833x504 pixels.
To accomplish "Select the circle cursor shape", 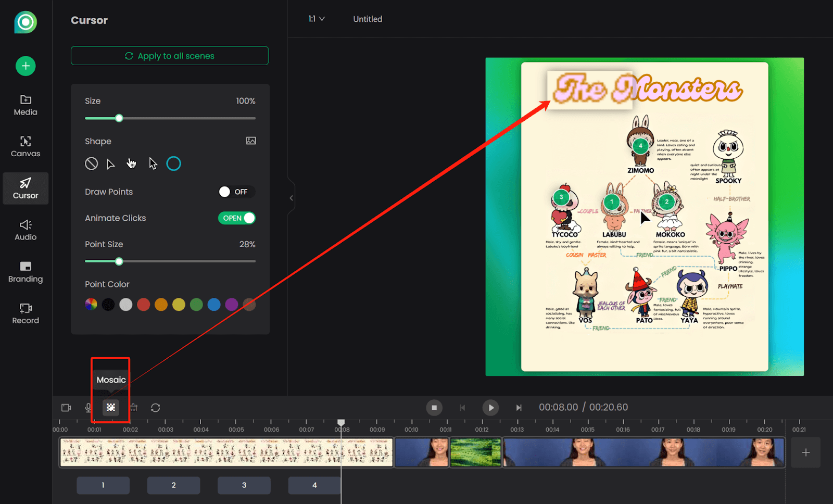I will (x=173, y=163).
